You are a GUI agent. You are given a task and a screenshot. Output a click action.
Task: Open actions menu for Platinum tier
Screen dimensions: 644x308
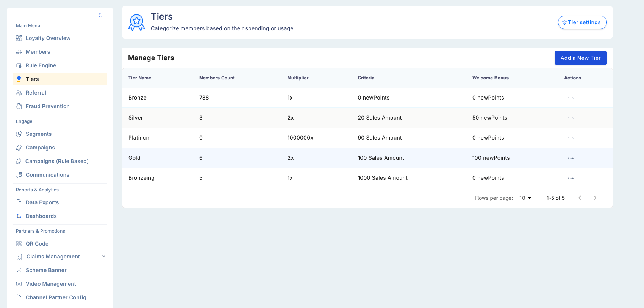[x=571, y=138]
